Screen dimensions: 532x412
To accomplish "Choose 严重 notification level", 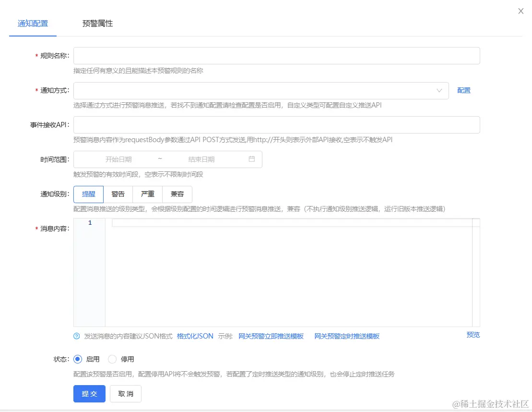I will point(148,194).
